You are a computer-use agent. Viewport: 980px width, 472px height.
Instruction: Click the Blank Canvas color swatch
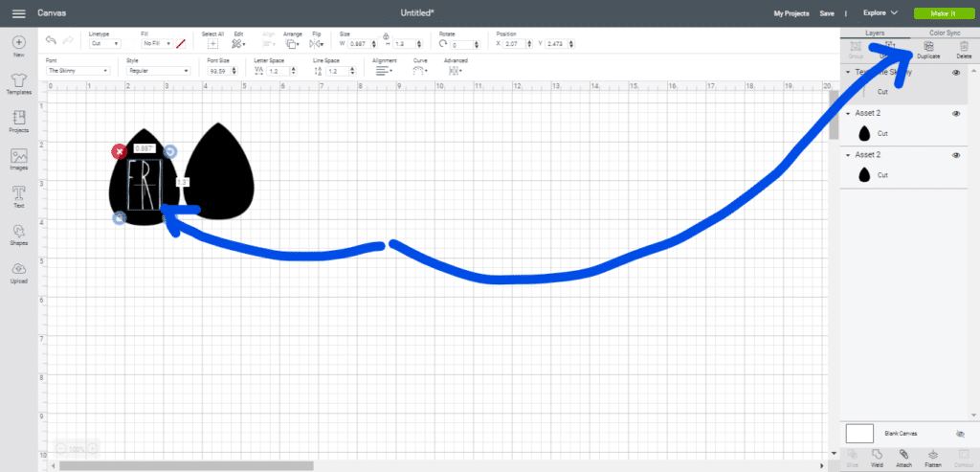click(859, 434)
